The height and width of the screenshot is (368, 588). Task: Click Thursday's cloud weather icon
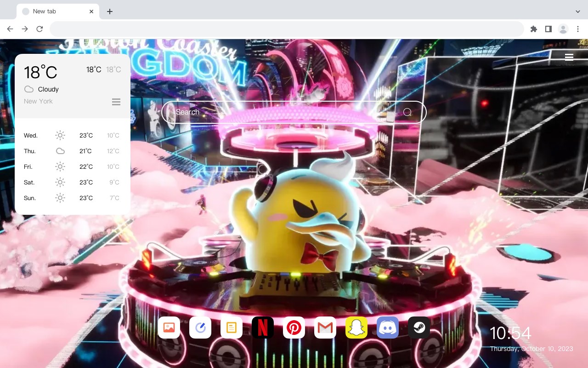pyautogui.click(x=60, y=151)
